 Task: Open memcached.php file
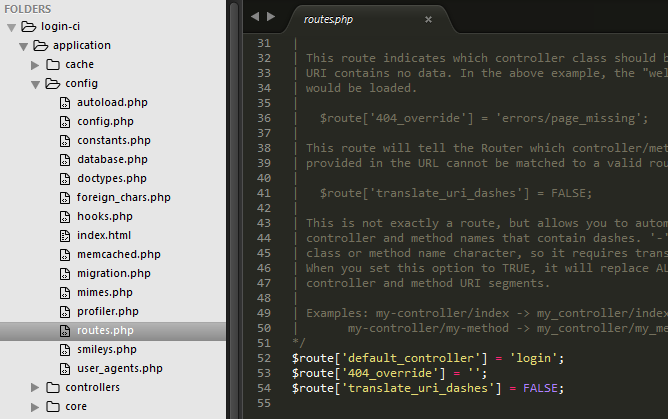pos(119,254)
